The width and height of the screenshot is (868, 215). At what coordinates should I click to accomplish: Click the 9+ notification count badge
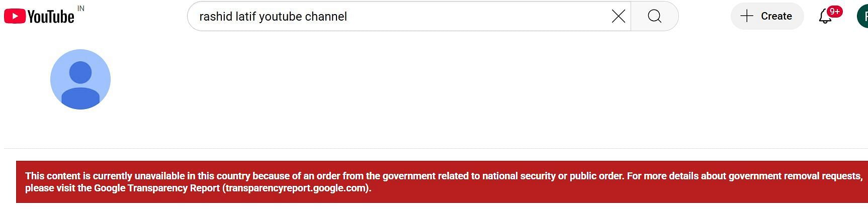[834, 12]
